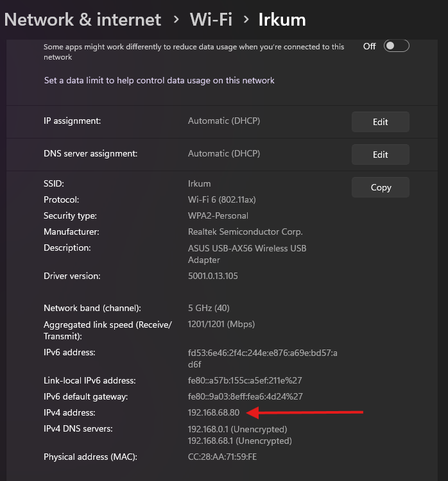448x481 pixels.
Task: Select the physical MAC address value
Action: click(222, 457)
